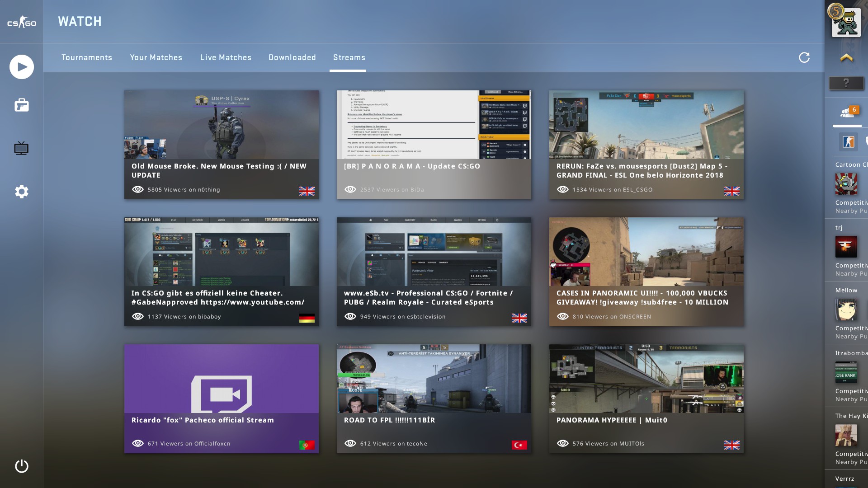Click the German flag on bibaboy's stream
This screenshot has height=488, width=868.
tap(307, 318)
